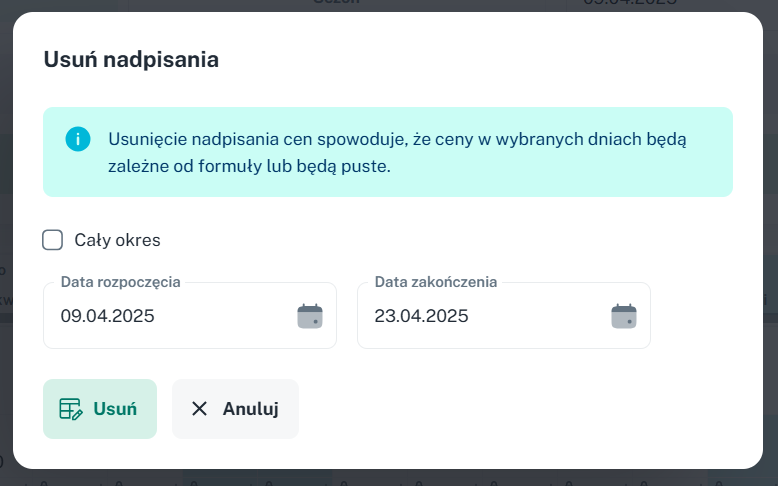The width and height of the screenshot is (778, 486).
Task: Confirm removal with the Usuń button
Action: [100, 409]
